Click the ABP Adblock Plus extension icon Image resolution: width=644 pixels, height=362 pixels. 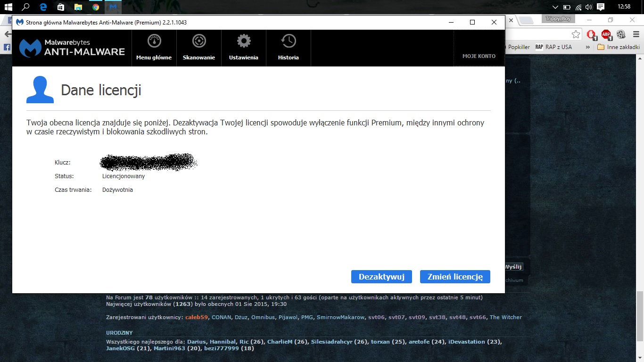(x=606, y=34)
